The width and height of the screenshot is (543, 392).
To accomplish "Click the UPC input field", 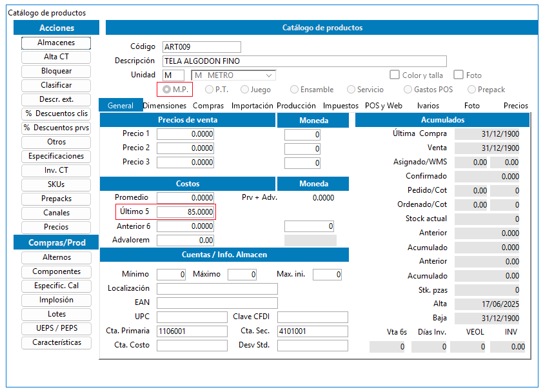I will 192,317.
